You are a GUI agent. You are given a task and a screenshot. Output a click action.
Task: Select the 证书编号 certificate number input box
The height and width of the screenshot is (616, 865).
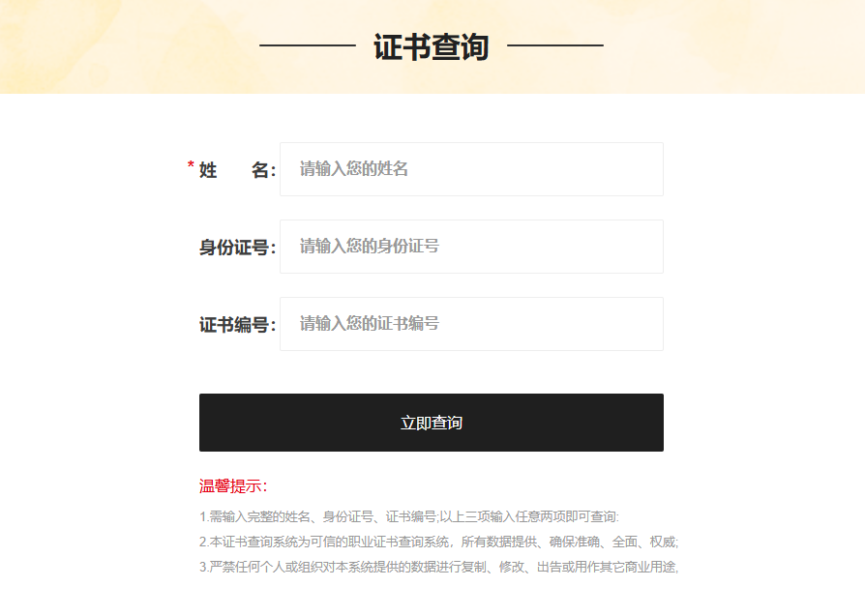click(471, 324)
